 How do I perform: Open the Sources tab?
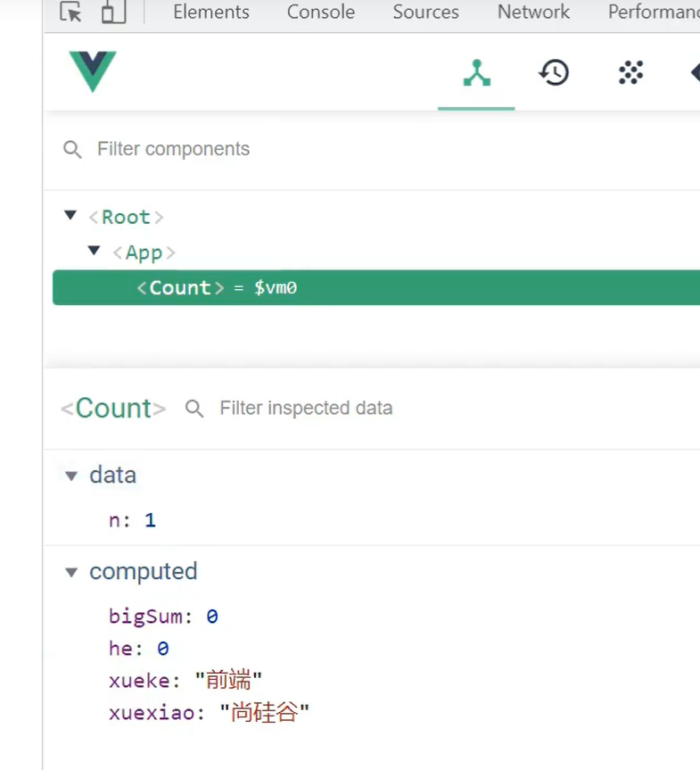coord(425,12)
